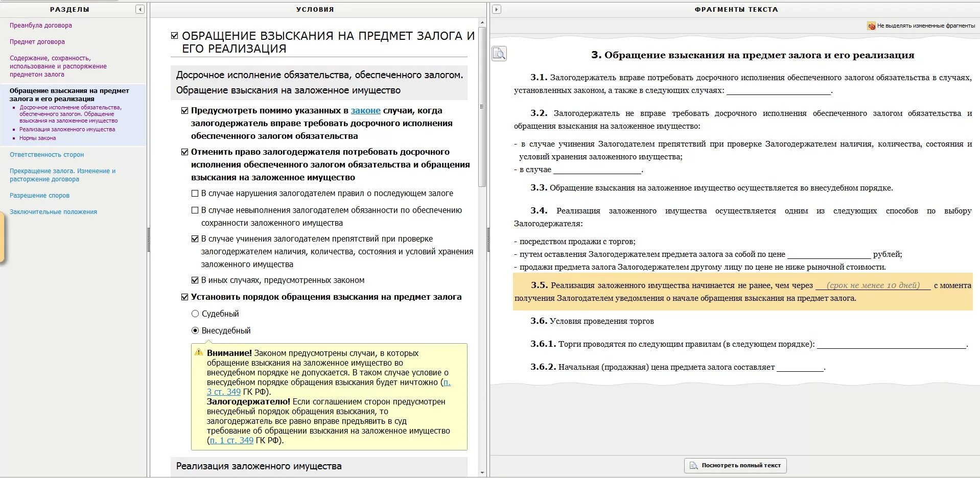Jump to Досрочное исполнение обязательства subsection
This screenshot has height=478, width=980.
point(71,114)
